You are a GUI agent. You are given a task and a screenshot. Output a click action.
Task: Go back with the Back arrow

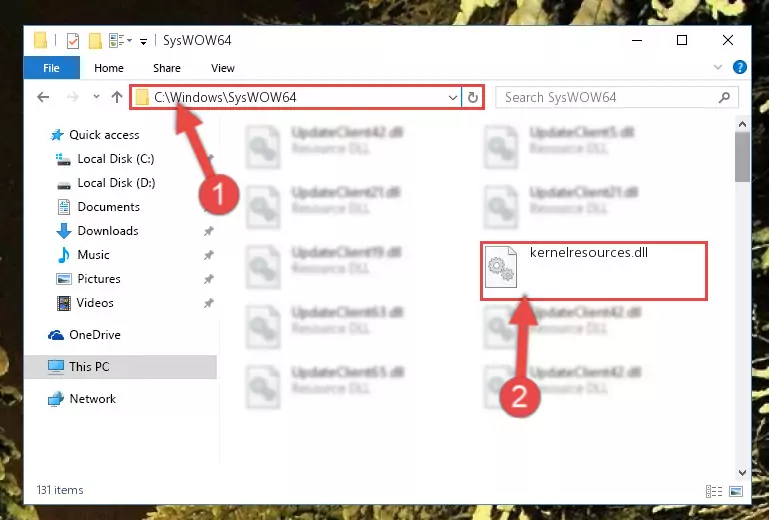click(43, 97)
